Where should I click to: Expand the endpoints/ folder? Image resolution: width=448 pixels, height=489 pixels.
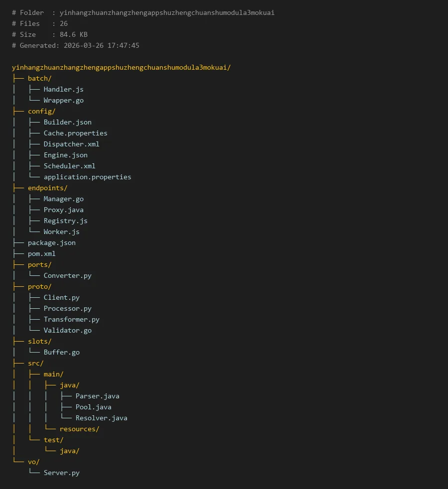coord(47,188)
